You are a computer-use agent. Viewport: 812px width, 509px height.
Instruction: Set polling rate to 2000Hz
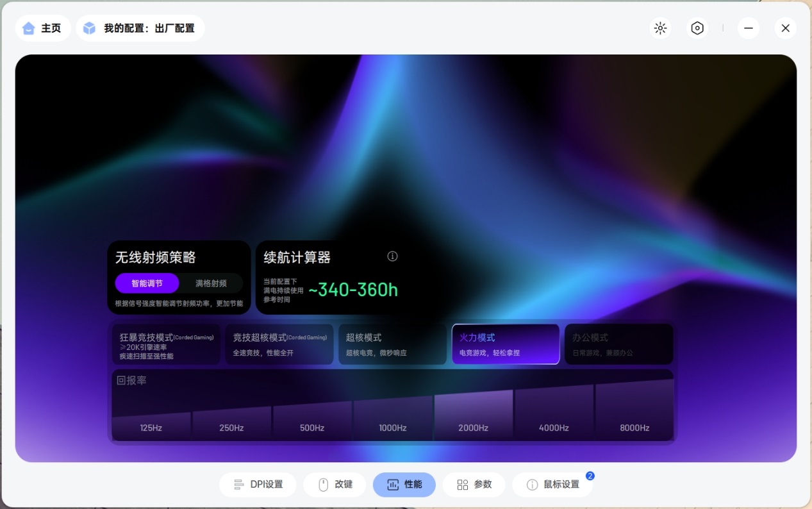pos(474,415)
